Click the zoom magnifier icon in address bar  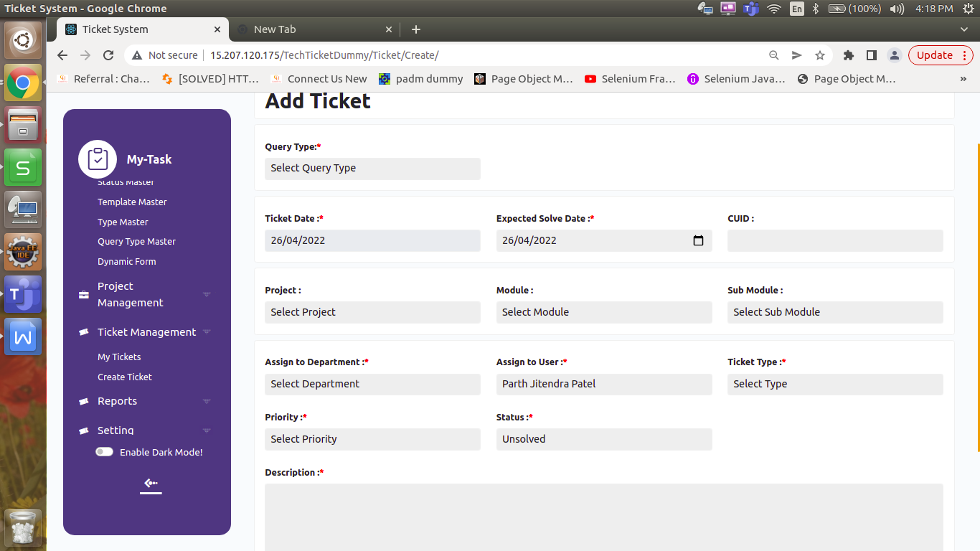click(774, 55)
